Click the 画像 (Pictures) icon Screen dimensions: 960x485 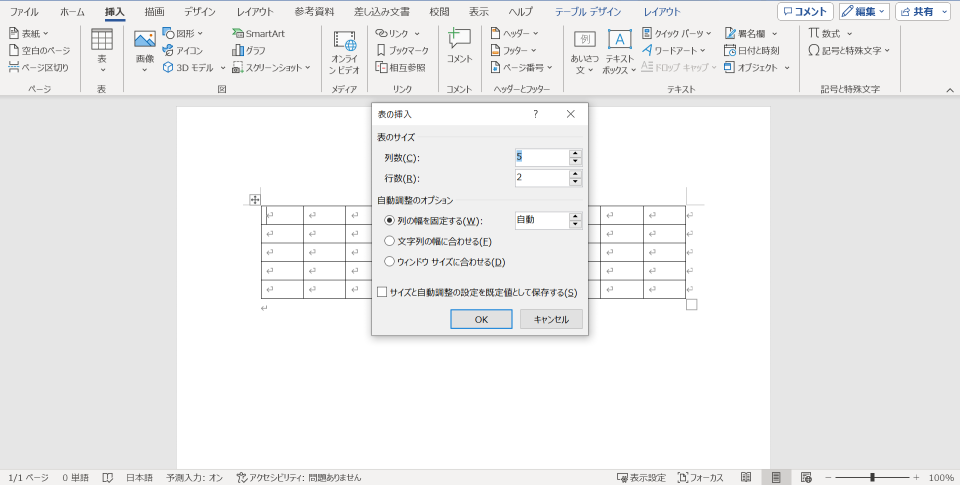point(144,51)
